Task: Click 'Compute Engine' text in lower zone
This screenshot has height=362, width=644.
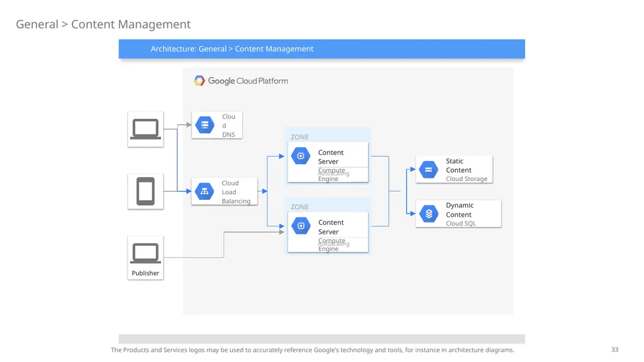Action: click(x=331, y=244)
